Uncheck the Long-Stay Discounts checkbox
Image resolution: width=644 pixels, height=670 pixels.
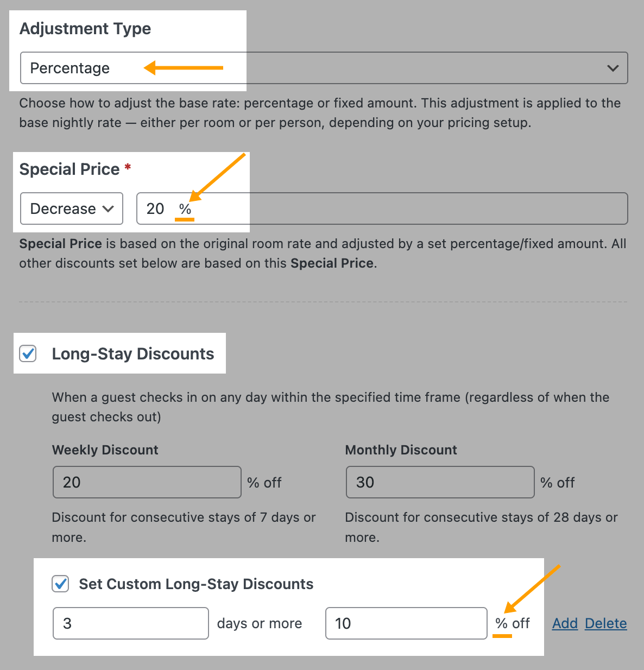pos(28,353)
